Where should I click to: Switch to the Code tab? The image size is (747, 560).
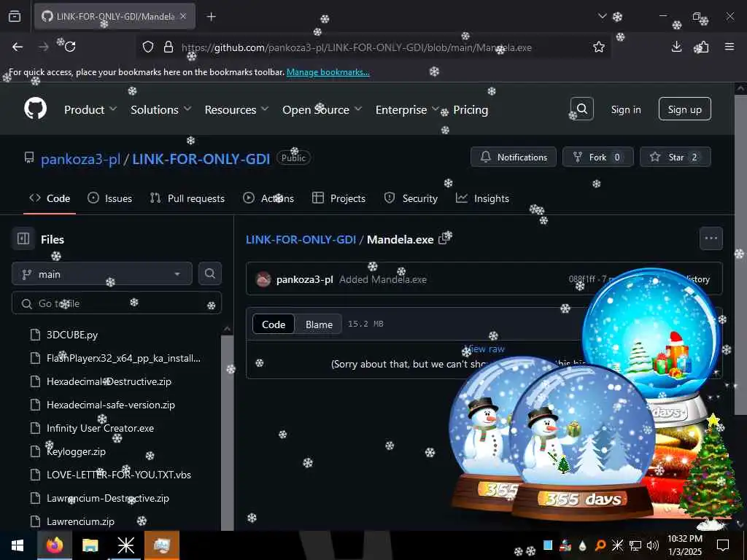(50, 198)
